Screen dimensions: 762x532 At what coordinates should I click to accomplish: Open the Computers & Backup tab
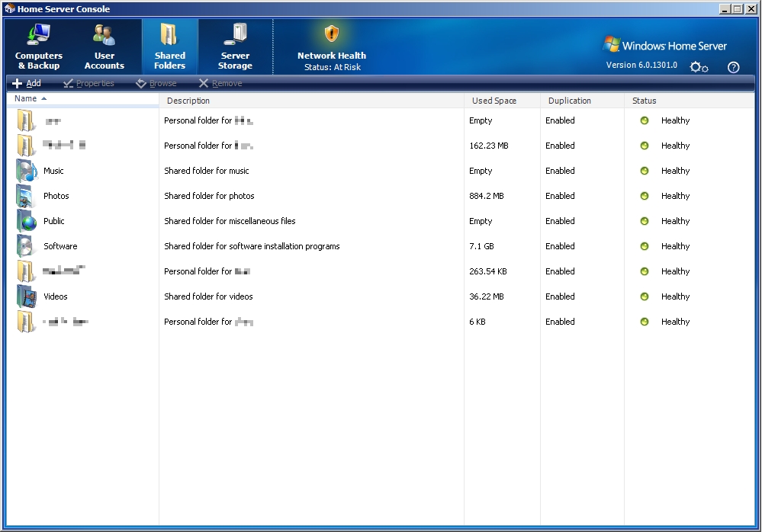coord(39,47)
